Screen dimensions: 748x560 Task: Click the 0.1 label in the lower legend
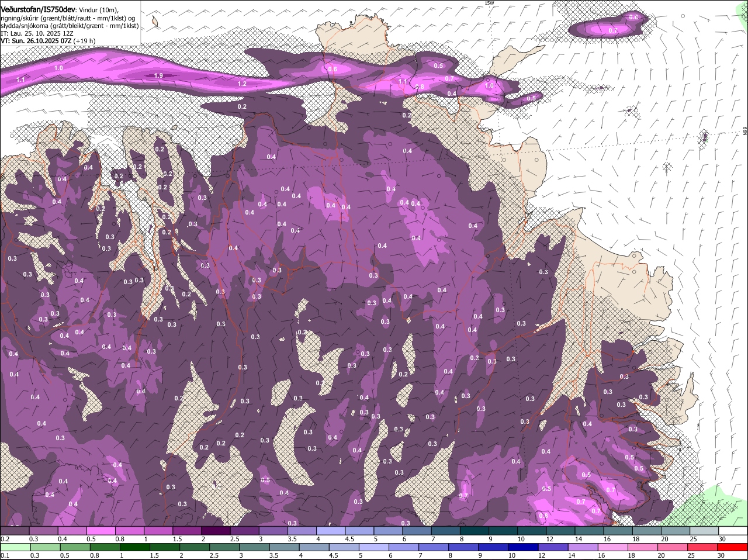click(x=5, y=555)
